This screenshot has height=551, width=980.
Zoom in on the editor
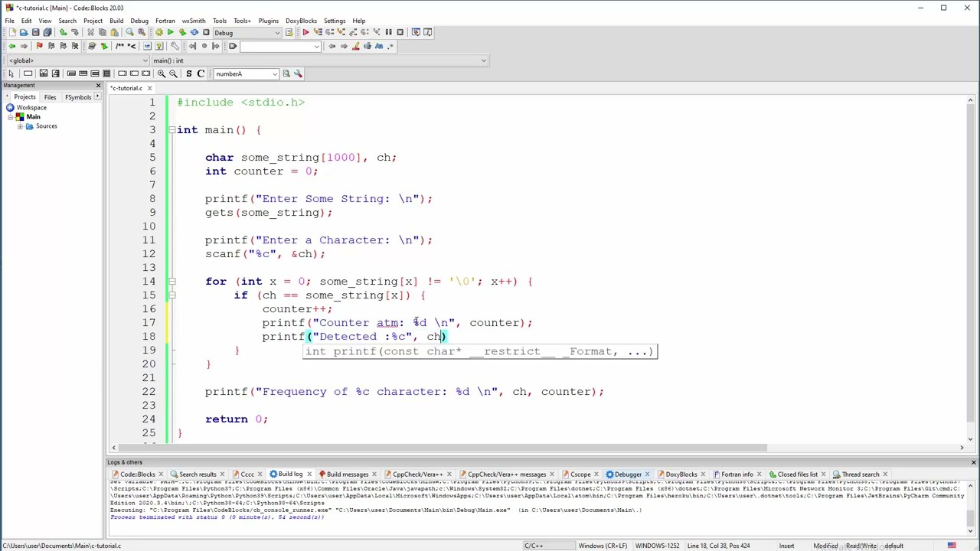click(162, 73)
